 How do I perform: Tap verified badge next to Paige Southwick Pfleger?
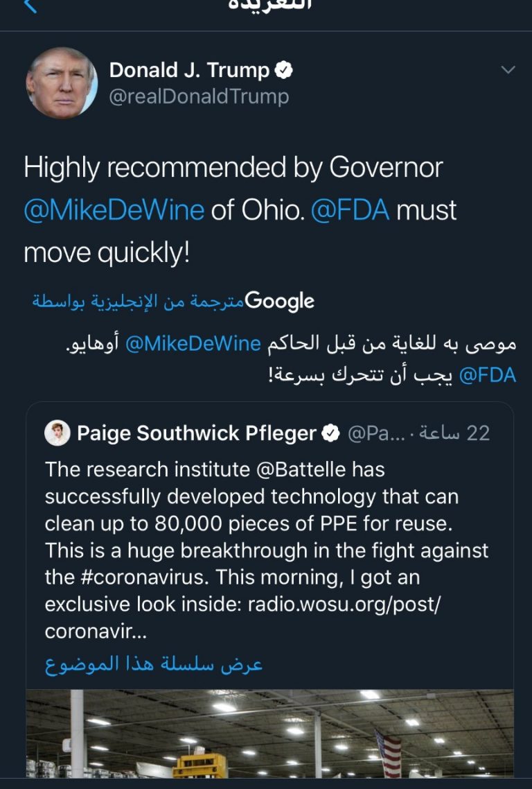(331, 433)
